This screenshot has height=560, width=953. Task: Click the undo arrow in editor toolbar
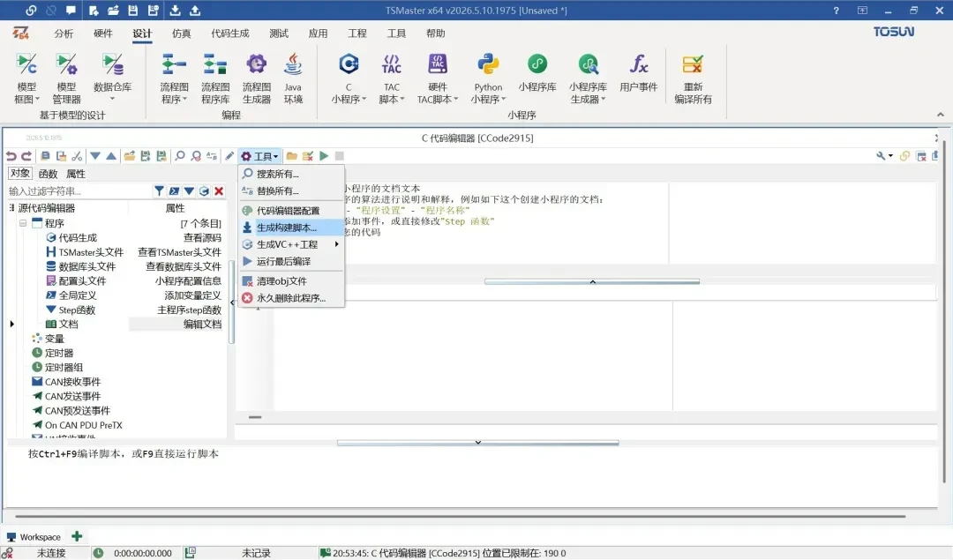click(x=11, y=156)
